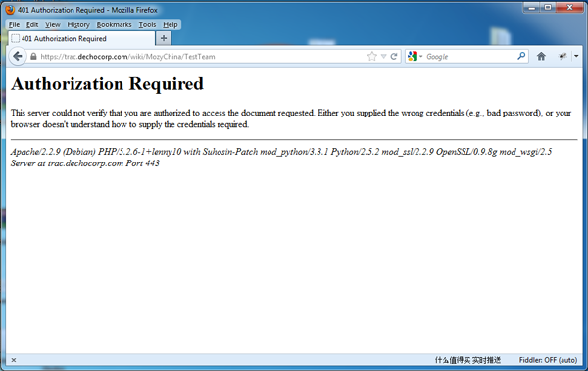Viewport: 588px width, 371px height.
Task: Click the add-on icon beside Home
Action: [x=563, y=56]
